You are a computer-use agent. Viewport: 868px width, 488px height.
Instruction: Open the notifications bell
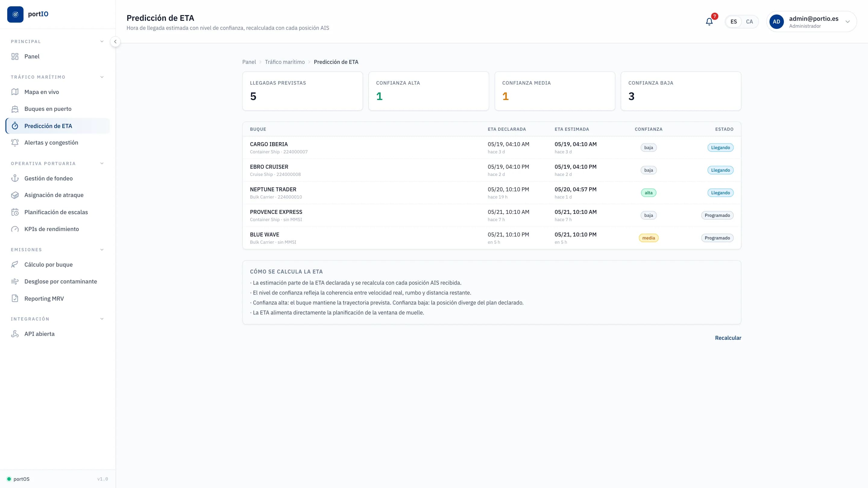pyautogui.click(x=709, y=22)
